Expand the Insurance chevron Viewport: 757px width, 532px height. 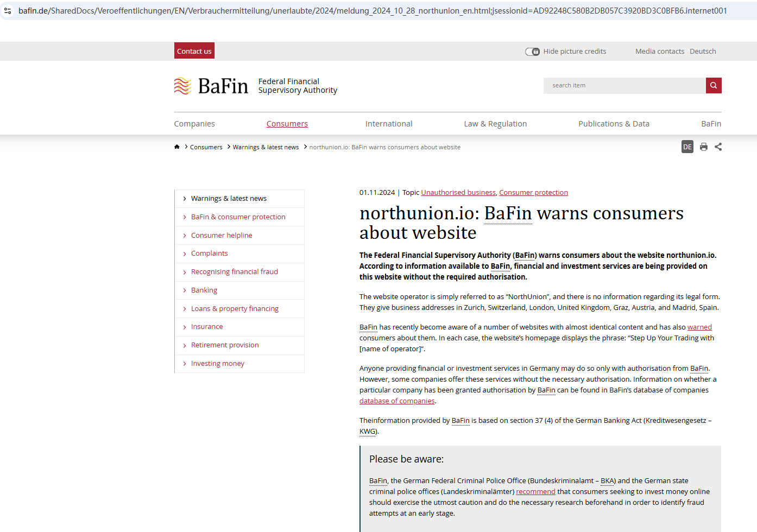click(x=185, y=327)
